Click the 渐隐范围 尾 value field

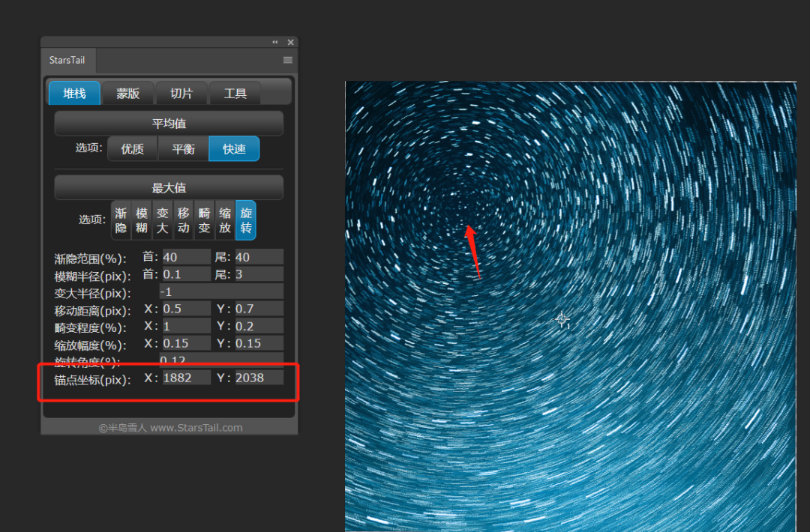259,257
